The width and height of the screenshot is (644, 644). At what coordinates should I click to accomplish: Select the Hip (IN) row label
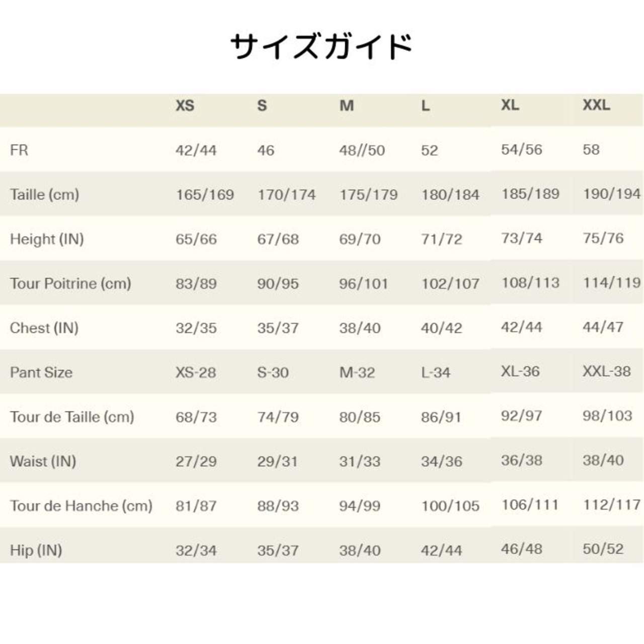tap(36, 550)
